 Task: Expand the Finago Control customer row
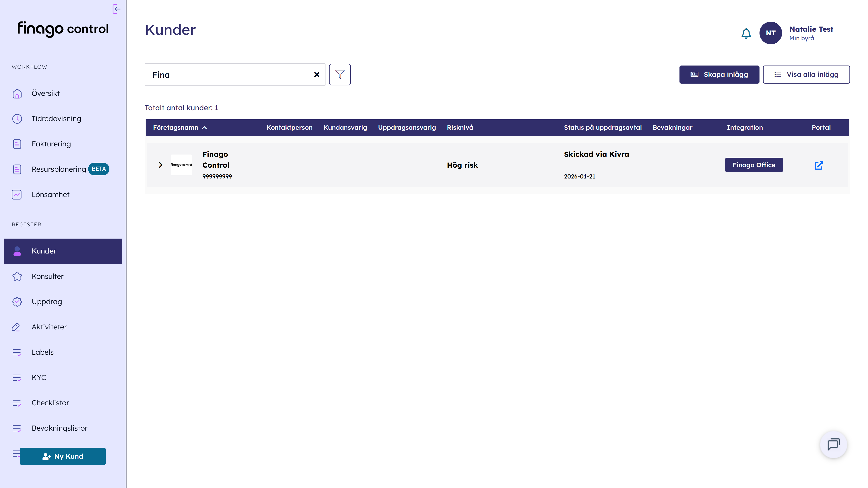[x=160, y=165]
